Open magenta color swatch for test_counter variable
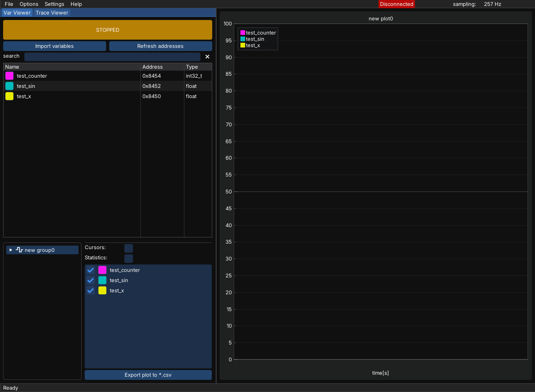535x392 pixels. point(9,76)
